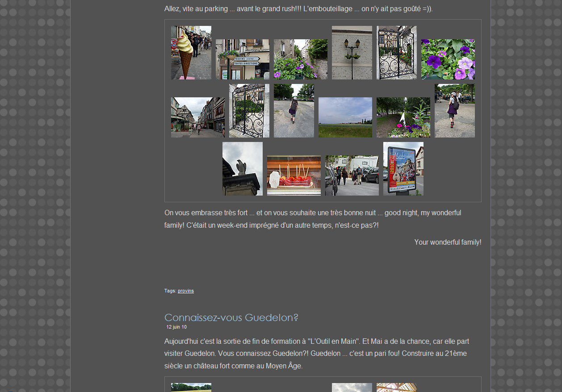This screenshot has width=562, height=392.
Task: Open the wooden roof structure photo in Guedelon gallery
Action: pyautogui.click(x=396, y=387)
